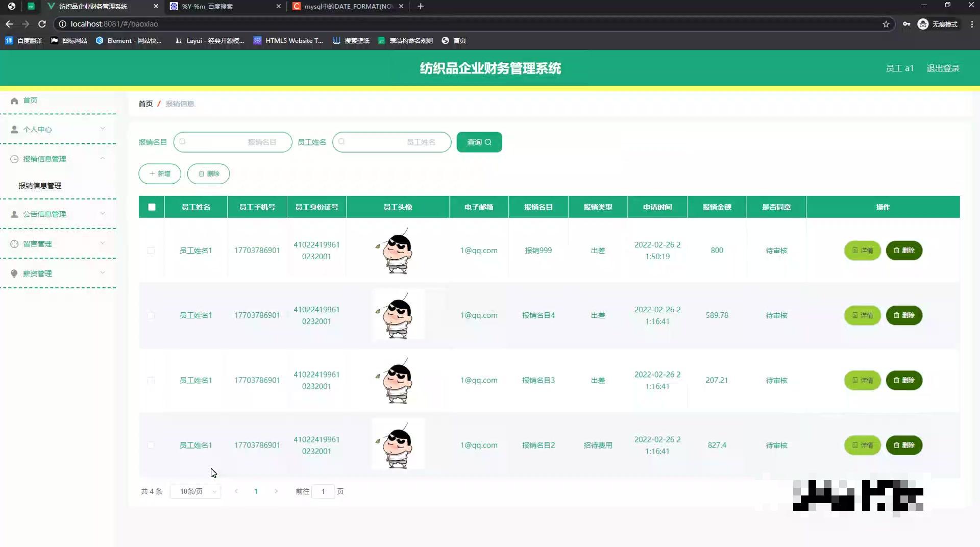980x547 pixels.
Task: Click the 员工 a1 user label
Action: coord(899,68)
